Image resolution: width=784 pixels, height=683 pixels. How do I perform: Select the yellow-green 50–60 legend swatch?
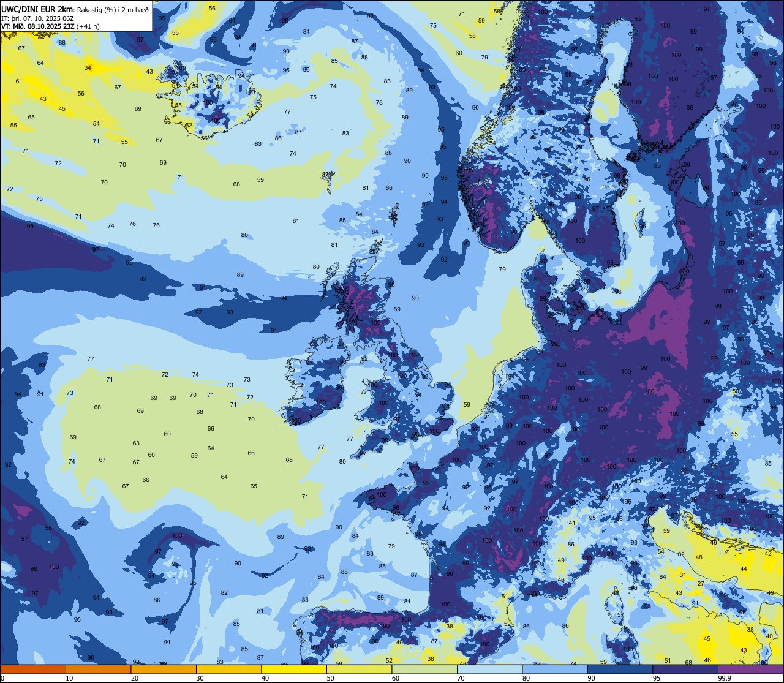(359, 669)
